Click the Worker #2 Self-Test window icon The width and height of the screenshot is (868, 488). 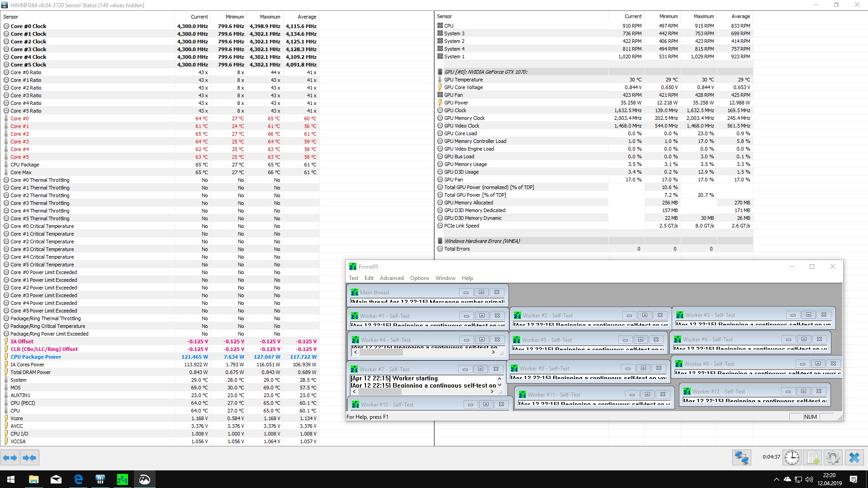tap(517, 316)
